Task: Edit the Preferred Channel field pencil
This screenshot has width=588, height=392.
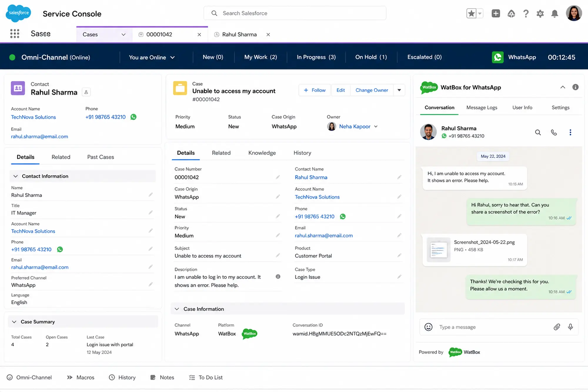Action: pyautogui.click(x=151, y=284)
